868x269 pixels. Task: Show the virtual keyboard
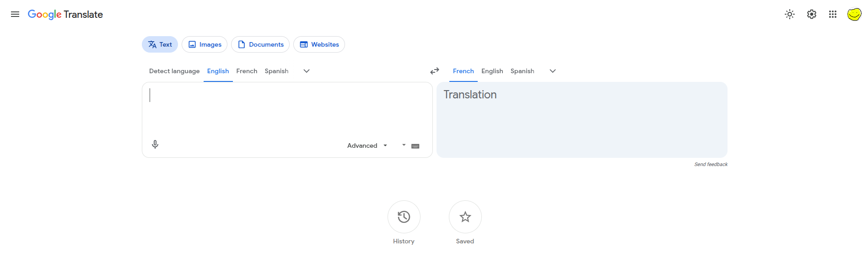(x=415, y=146)
